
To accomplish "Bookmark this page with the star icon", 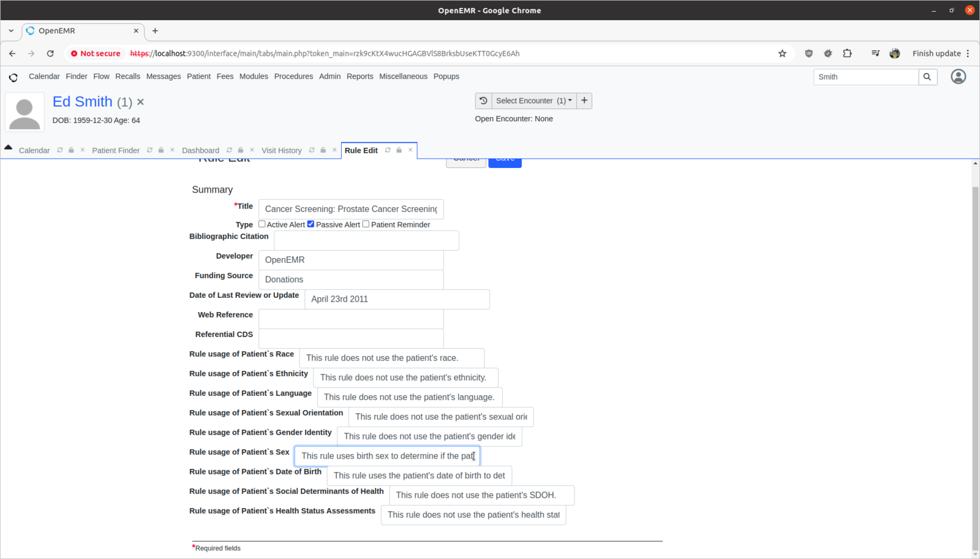I will point(782,53).
